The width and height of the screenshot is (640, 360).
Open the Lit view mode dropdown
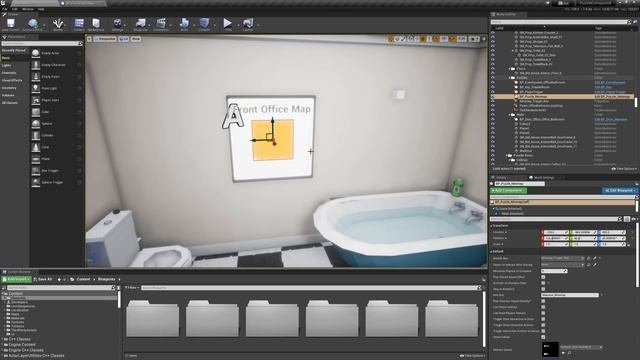pyautogui.click(x=124, y=39)
